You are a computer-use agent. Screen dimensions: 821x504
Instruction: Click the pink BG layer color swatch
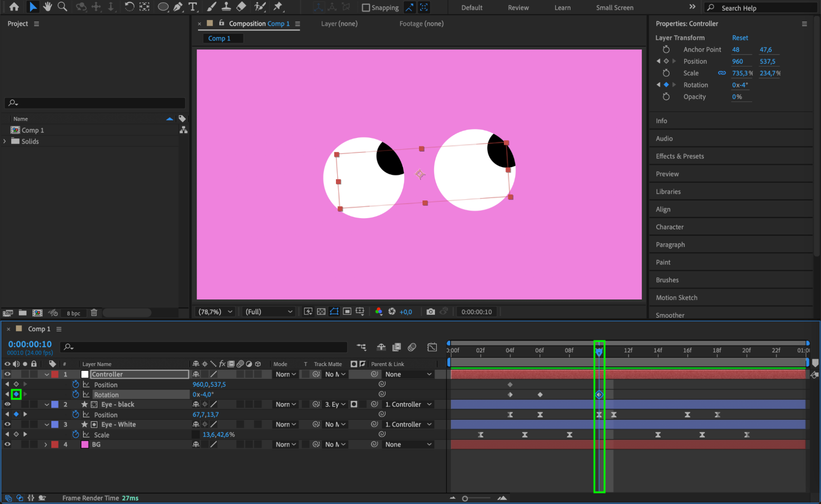coord(85,444)
